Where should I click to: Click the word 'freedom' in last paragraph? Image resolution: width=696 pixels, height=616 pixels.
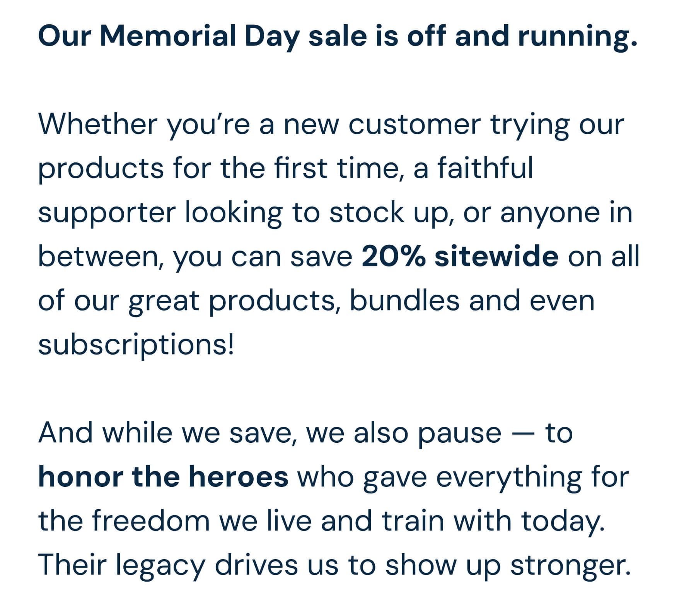151,520
